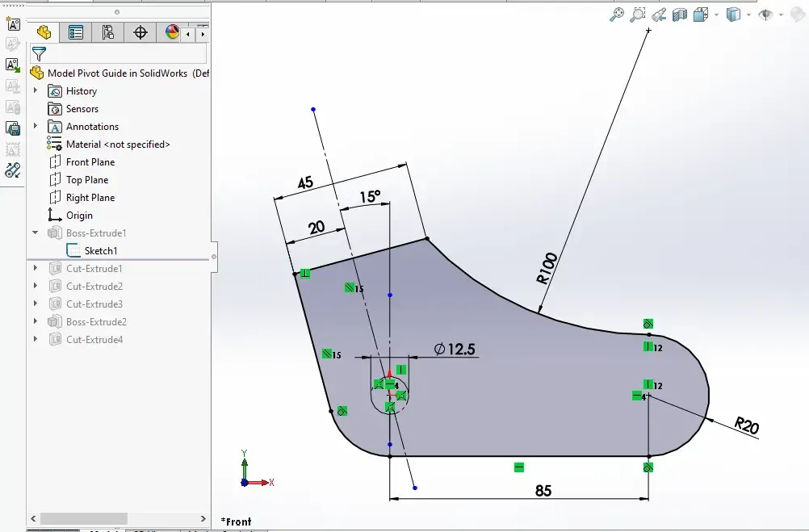
Task: Click the belt and pulley tolerance icon
Action: [x=13, y=170]
